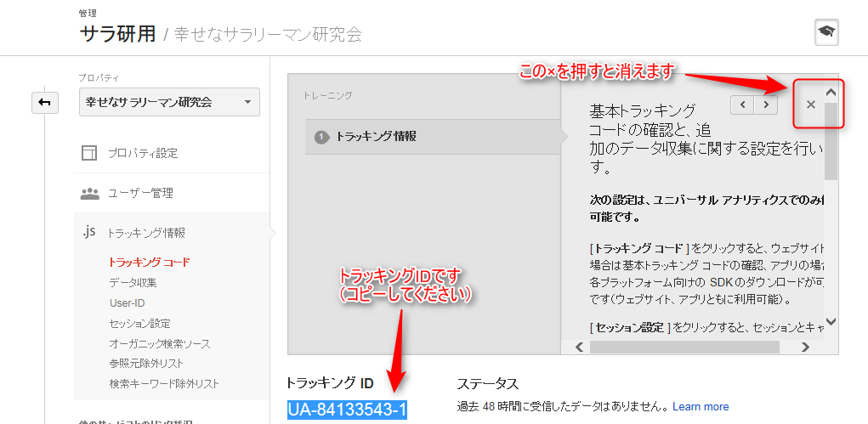This screenshot has height=424, width=868.
Task: Open the Learn more link
Action: click(x=701, y=407)
